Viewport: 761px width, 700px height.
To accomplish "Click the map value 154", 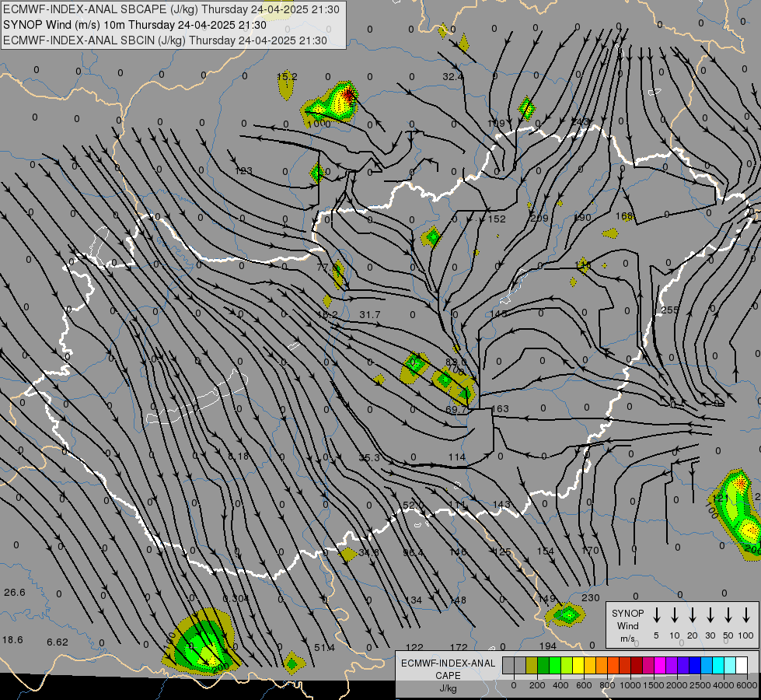I will 546,551.
